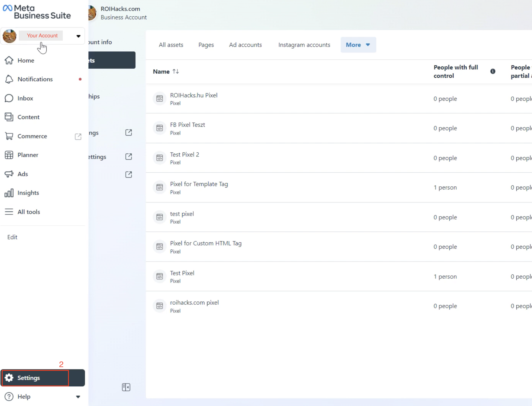The width and height of the screenshot is (532, 406).
Task: Click the pixel icon for Test Pixel row
Action: pyautogui.click(x=160, y=276)
